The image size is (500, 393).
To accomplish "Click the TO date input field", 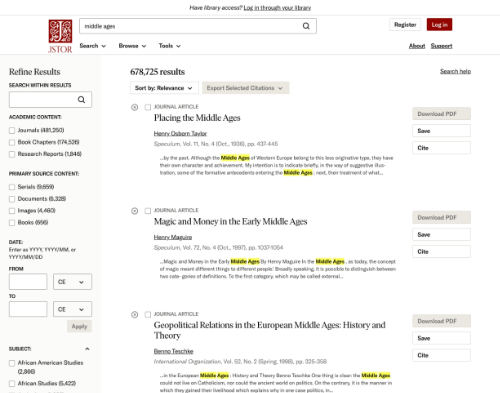I will [28, 309].
